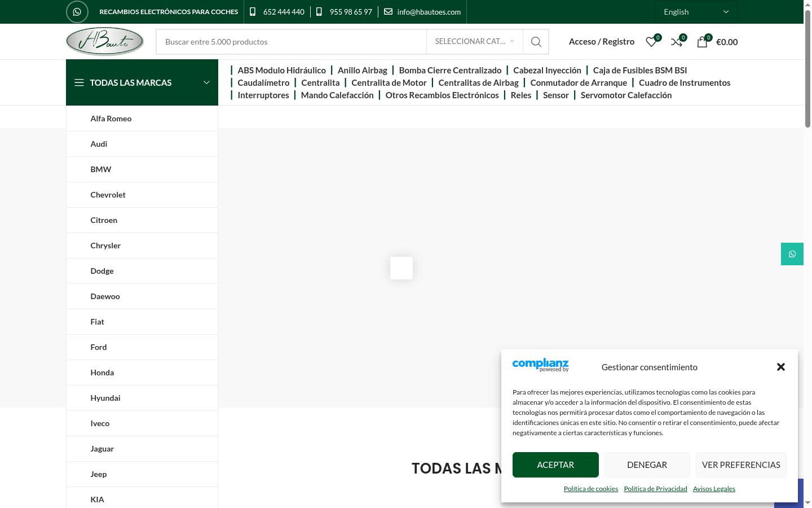Open Otros Recambios Electrónicos category
Image resolution: width=812 pixels, height=508 pixels.
(442, 95)
